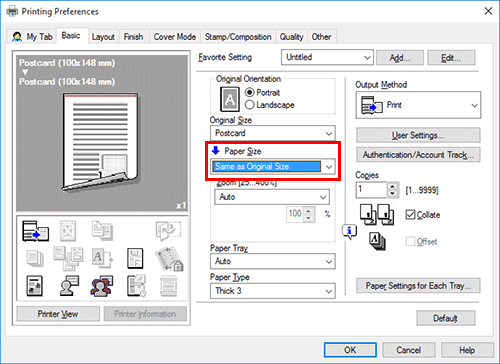
Task: Open the Paper Size dropdown
Action: pos(273,166)
